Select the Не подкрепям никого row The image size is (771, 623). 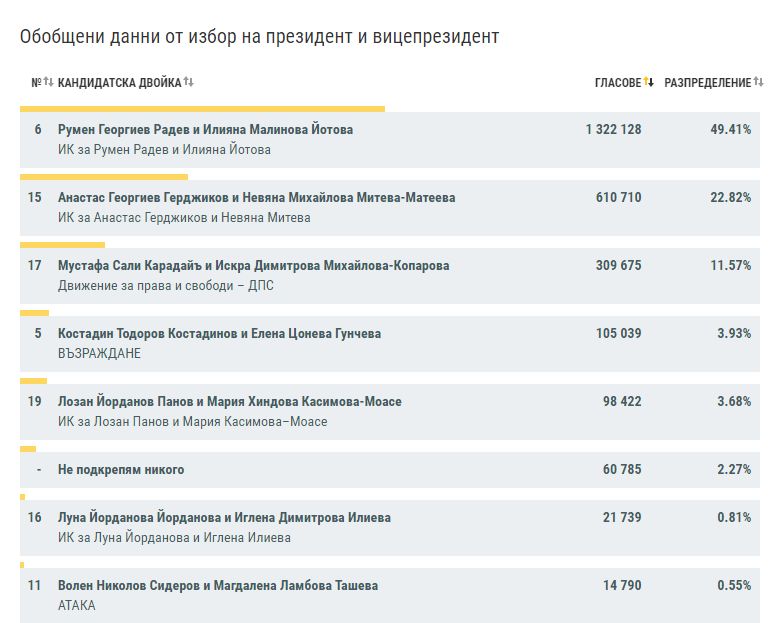click(121, 470)
